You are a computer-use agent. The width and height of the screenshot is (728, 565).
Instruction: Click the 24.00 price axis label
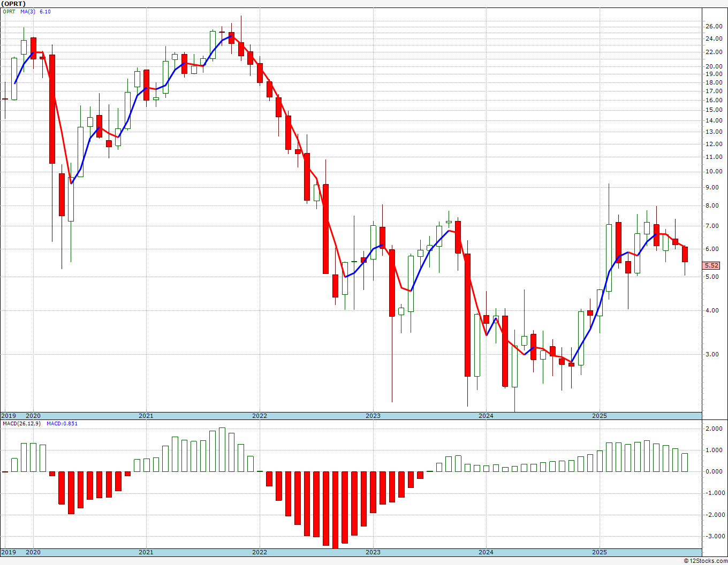pyautogui.click(x=713, y=39)
